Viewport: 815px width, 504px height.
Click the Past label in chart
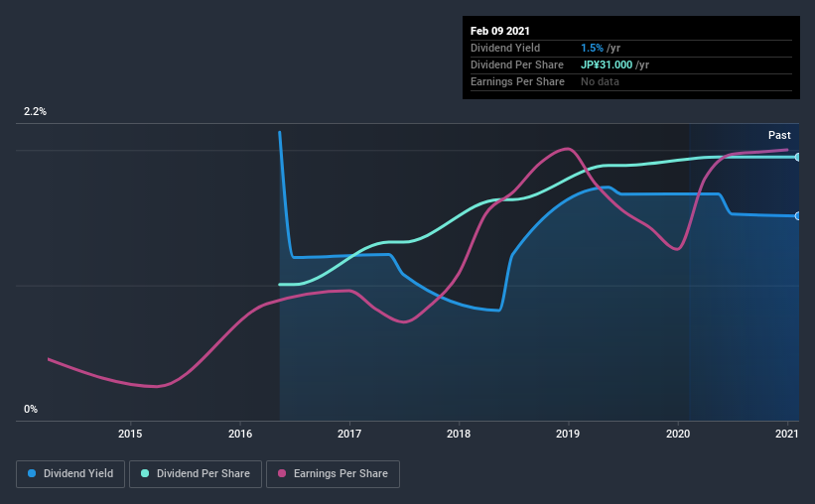click(779, 135)
